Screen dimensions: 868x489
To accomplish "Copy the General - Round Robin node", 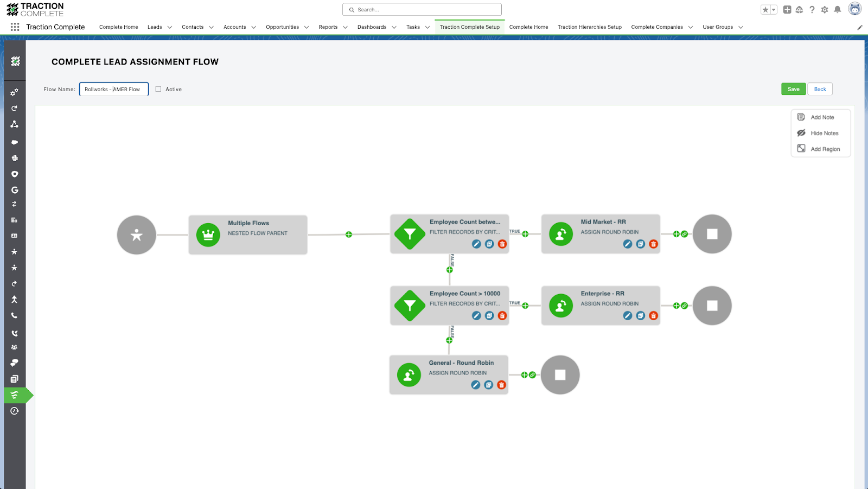I will [x=488, y=385].
